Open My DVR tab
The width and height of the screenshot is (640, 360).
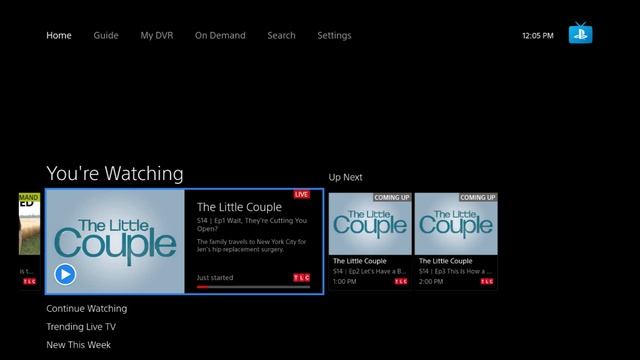point(157,36)
